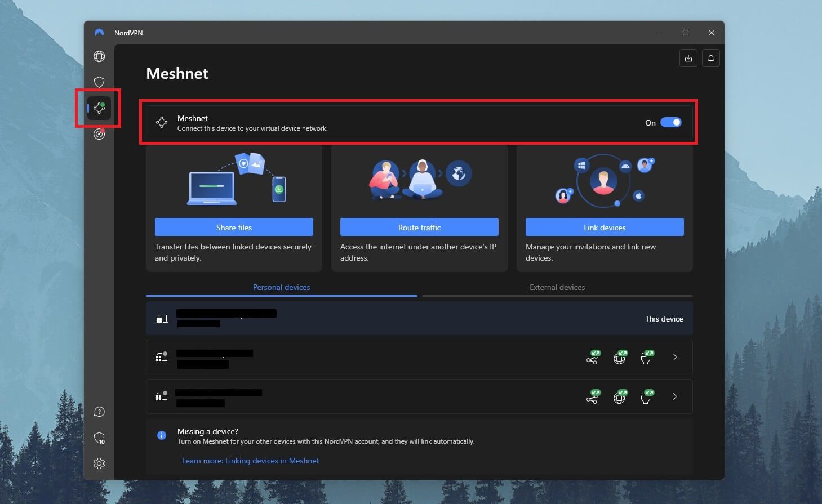The width and height of the screenshot is (822, 504).
Task: Click 'Transfer files between linked devices' description
Action: (233, 252)
